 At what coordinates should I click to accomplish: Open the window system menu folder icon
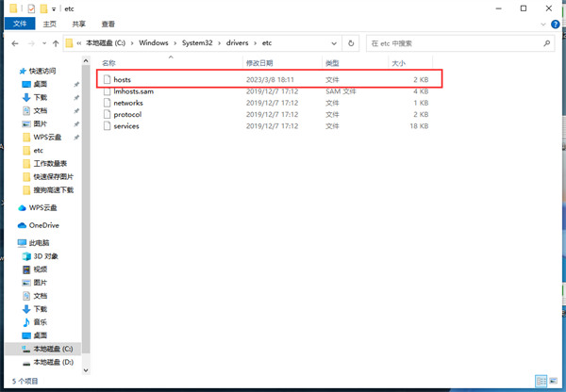[x=13, y=8]
